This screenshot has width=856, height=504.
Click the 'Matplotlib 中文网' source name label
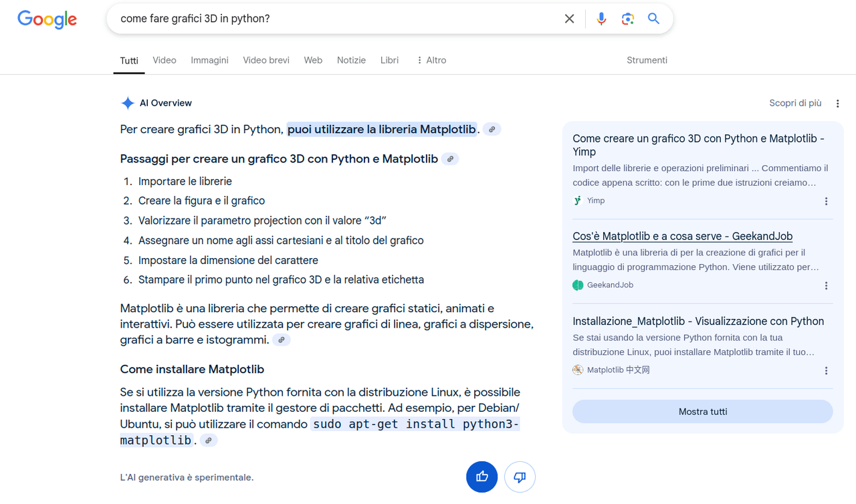coord(619,370)
